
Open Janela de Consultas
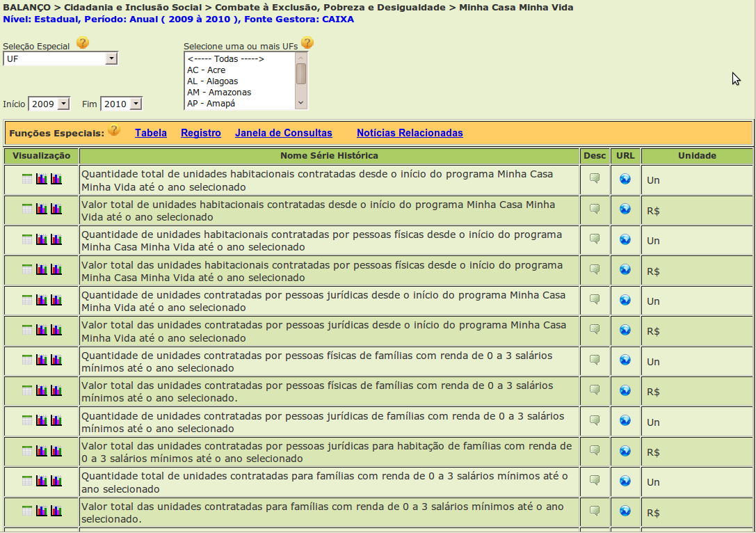click(x=284, y=133)
